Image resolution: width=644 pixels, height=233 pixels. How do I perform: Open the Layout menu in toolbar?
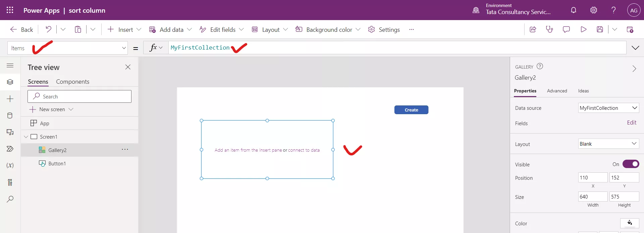click(x=270, y=29)
